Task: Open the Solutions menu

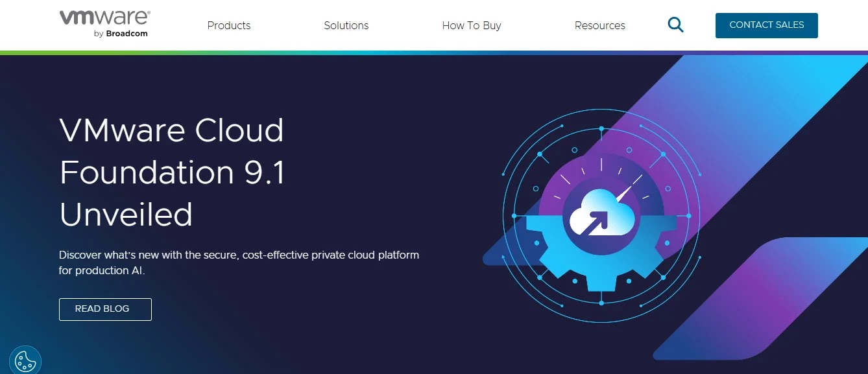Action: [346, 26]
